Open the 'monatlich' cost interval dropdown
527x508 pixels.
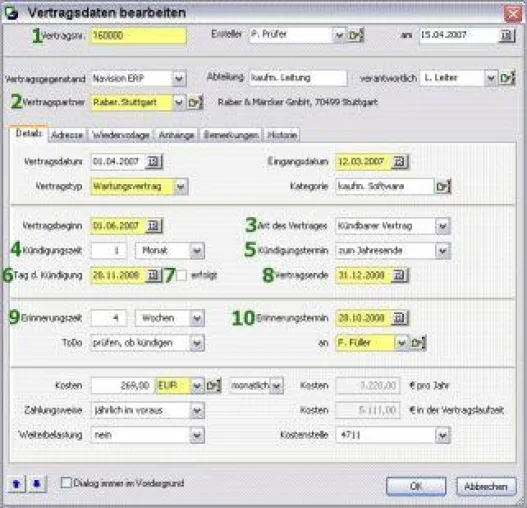(x=276, y=386)
